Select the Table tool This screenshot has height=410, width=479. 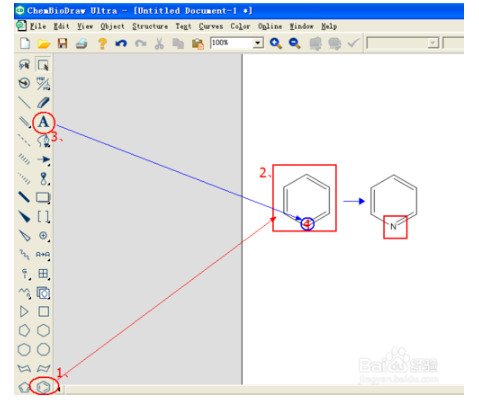coord(43,274)
